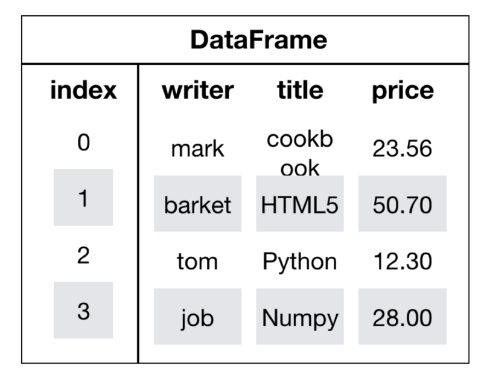Image resolution: width=494 pixels, height=385 pixels.
Task: Click the title cell cookbook
Action: click(x=300, y=153)
